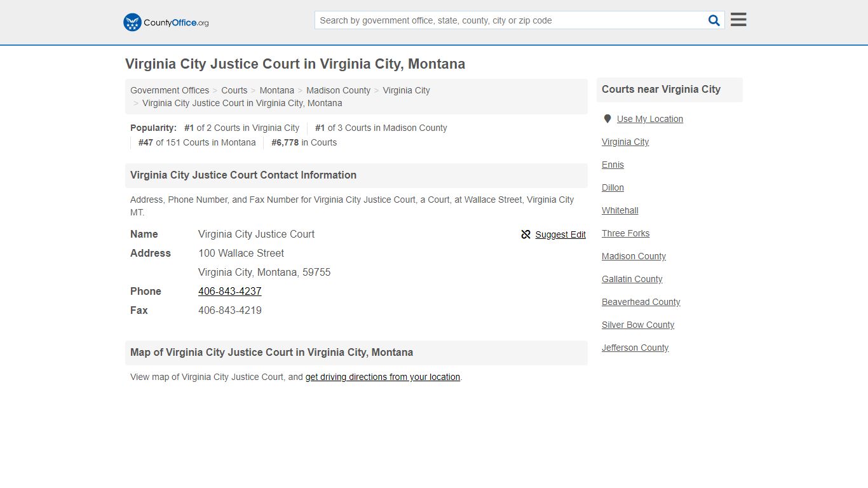Click the Suggest Edit pencil icon
The height and width of the screenshot is (488, 868).
click(526, 234)
